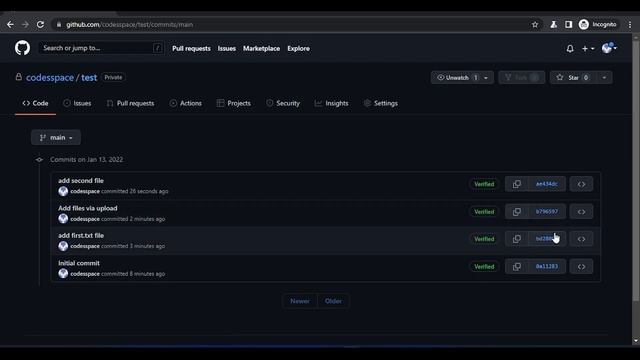Copy SHA for 'add first.txt file' commit
Viewport: 640px width, 360px height.
click(x=516, y=239)
